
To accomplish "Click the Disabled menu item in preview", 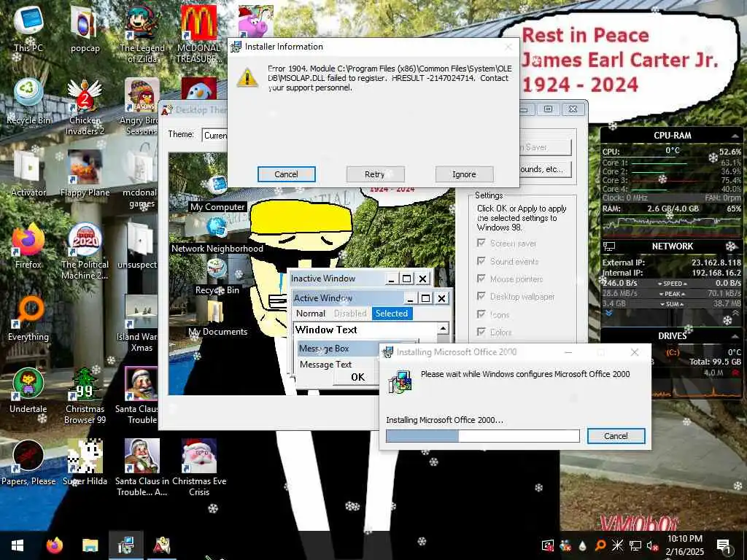I will coord(350,314).
